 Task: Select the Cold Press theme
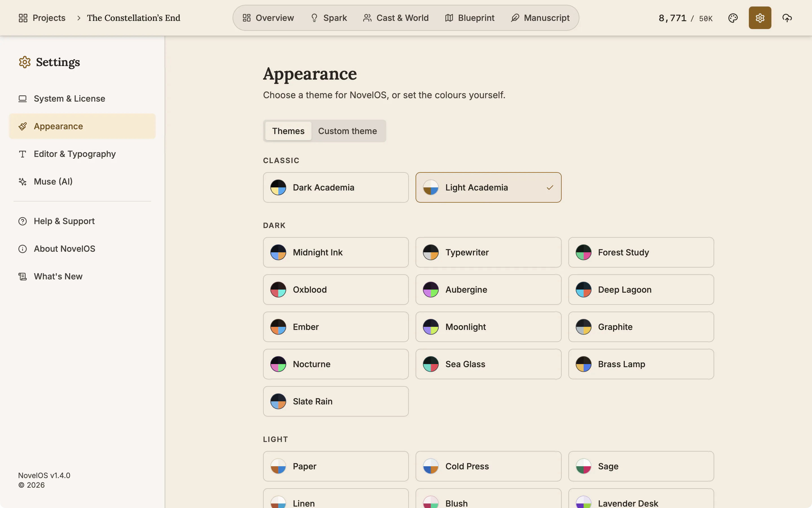coord(488,466)
